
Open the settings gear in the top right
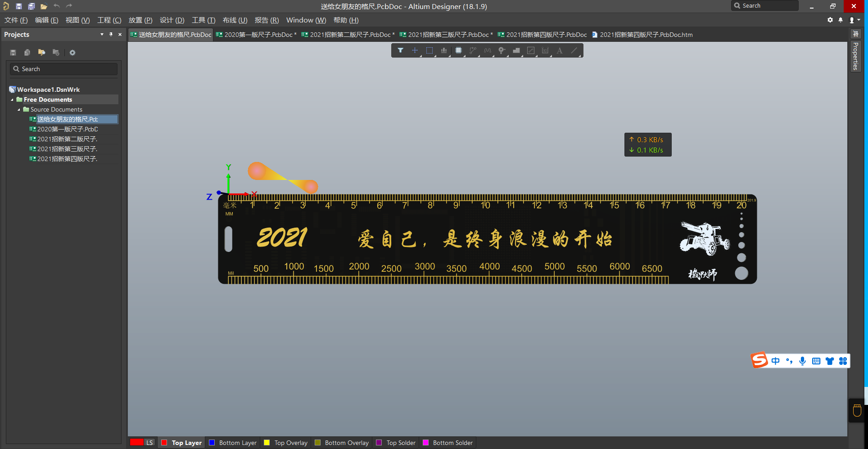pyautogui.click(x=830, y=20)
